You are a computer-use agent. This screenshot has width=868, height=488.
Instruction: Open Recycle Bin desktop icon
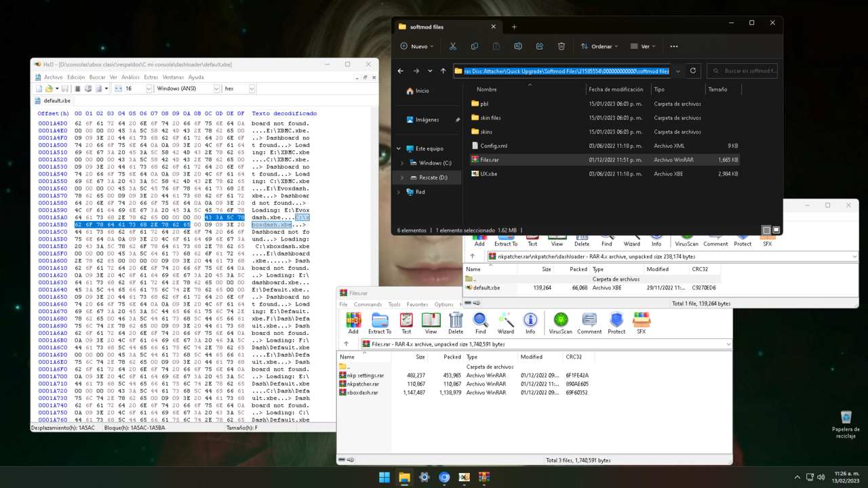pos(846,424)
